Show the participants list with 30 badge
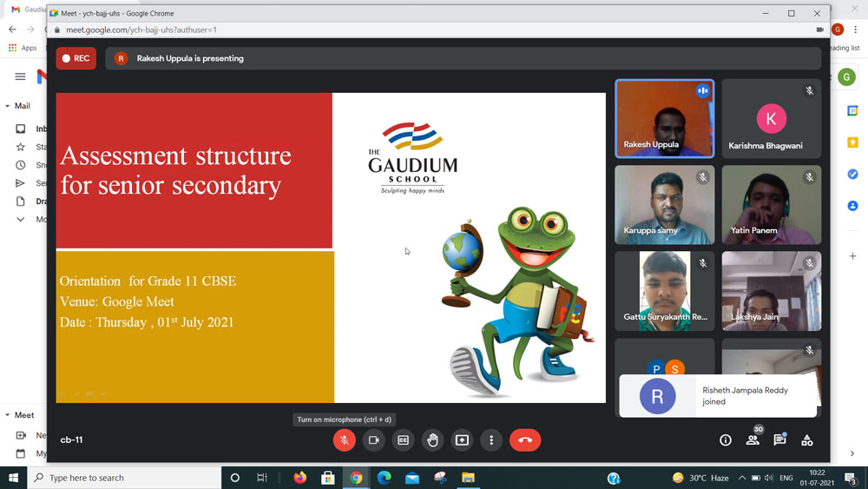 pyautogui.click(x=753, y=439)
